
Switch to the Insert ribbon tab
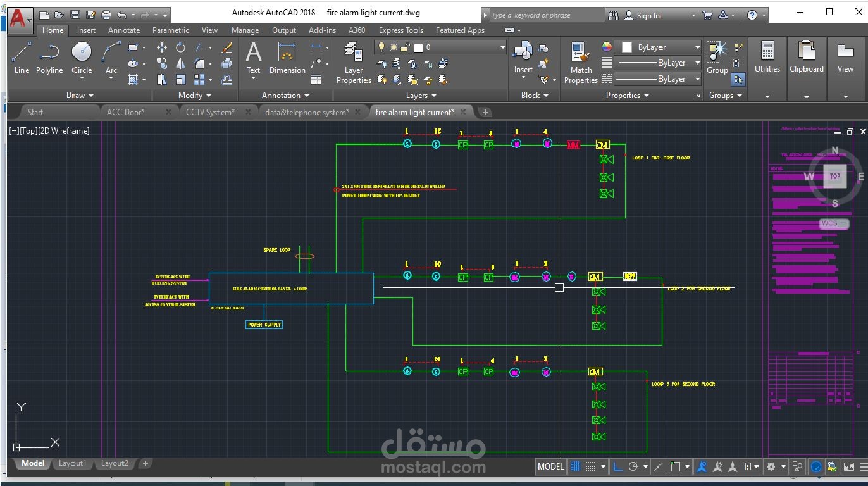[86, 30]
